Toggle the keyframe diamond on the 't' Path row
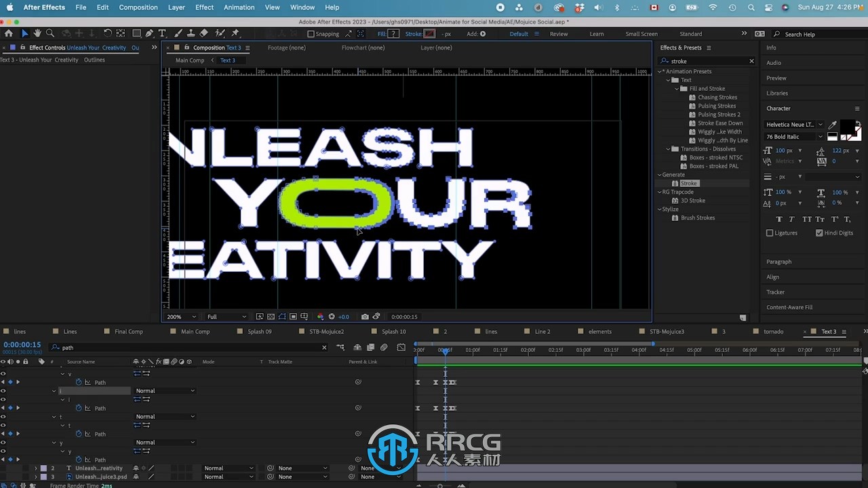 coord(9,434)
